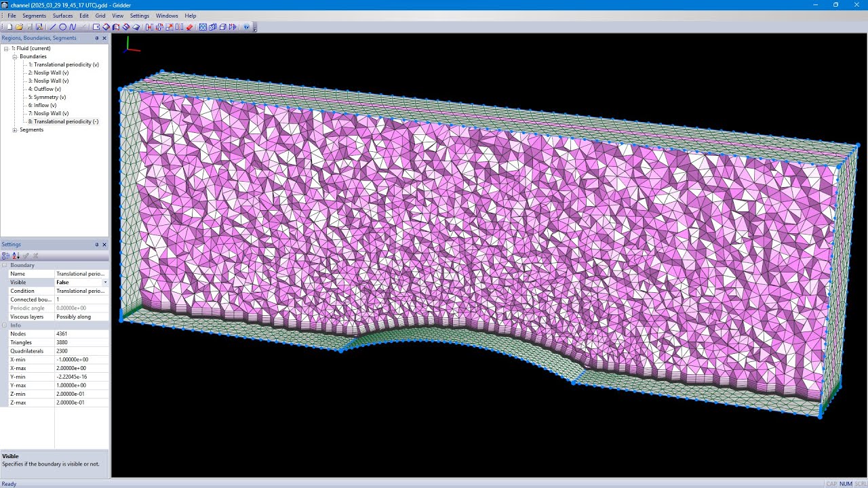Click the Categorized view icon in Settings
Screen dimensions: 868x488
click(5, 256)
